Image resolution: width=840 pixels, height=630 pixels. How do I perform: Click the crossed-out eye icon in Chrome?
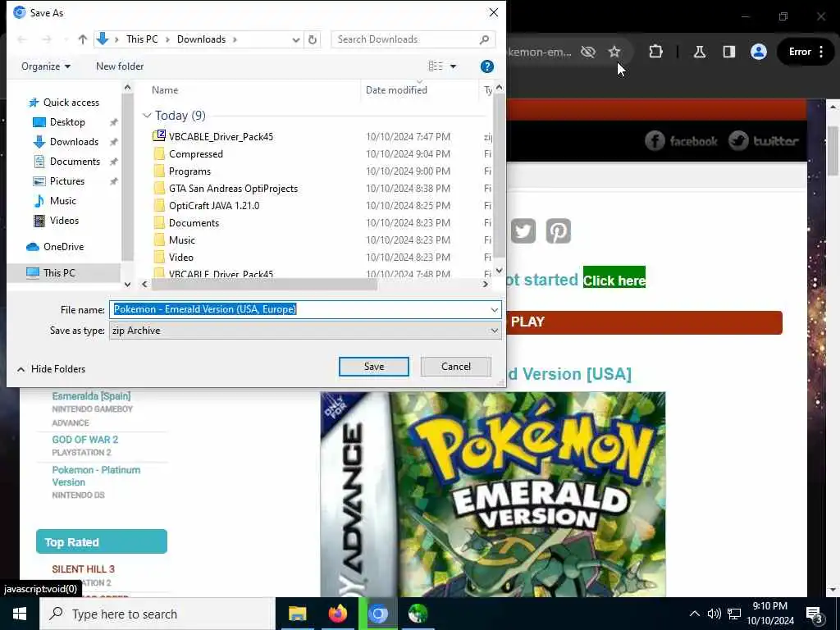587,52
